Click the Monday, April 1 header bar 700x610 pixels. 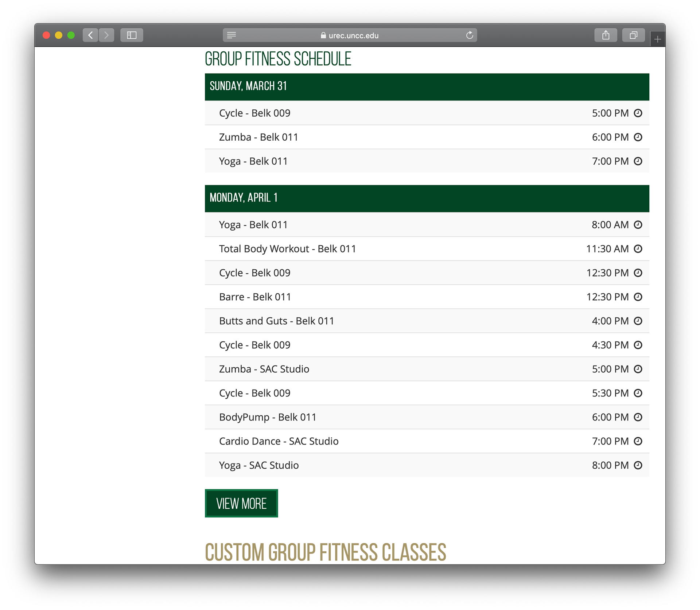point(427,198)
